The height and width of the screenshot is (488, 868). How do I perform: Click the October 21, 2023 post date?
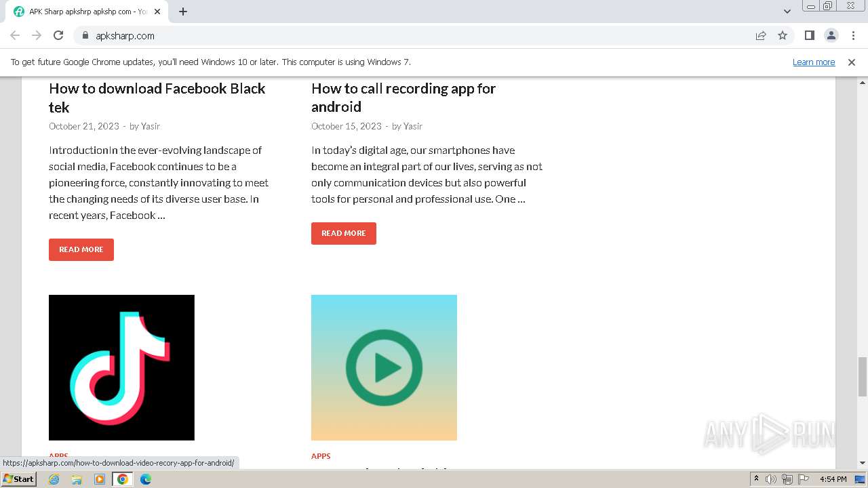(84, 126)
